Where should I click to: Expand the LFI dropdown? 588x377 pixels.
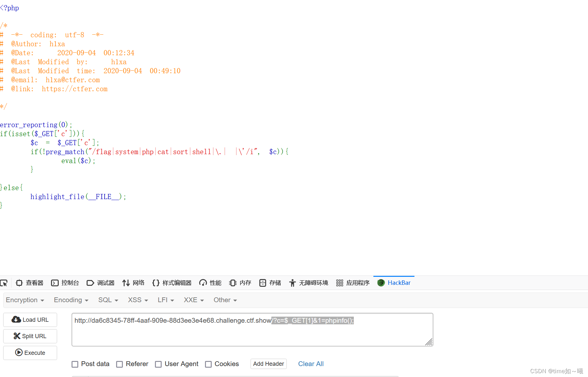[x=166, y=300]
